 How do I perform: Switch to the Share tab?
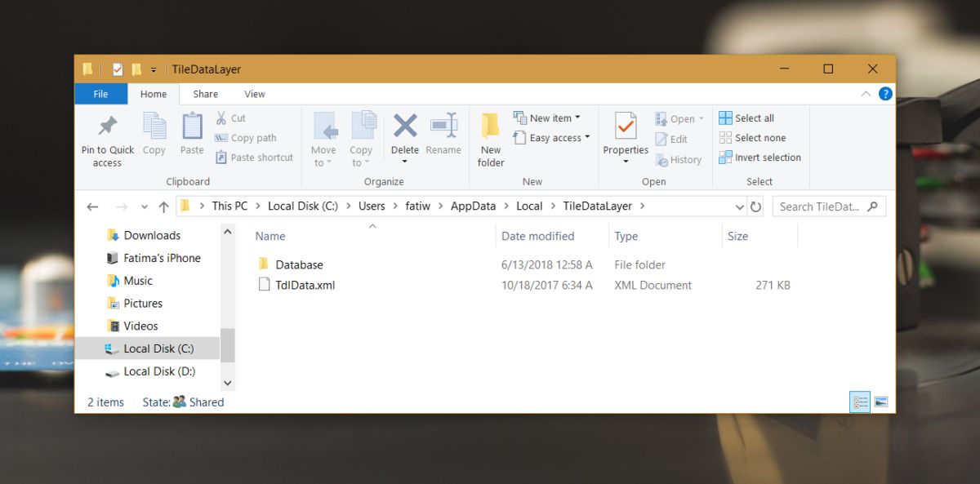pyautogui.click(x=205, y=94)
